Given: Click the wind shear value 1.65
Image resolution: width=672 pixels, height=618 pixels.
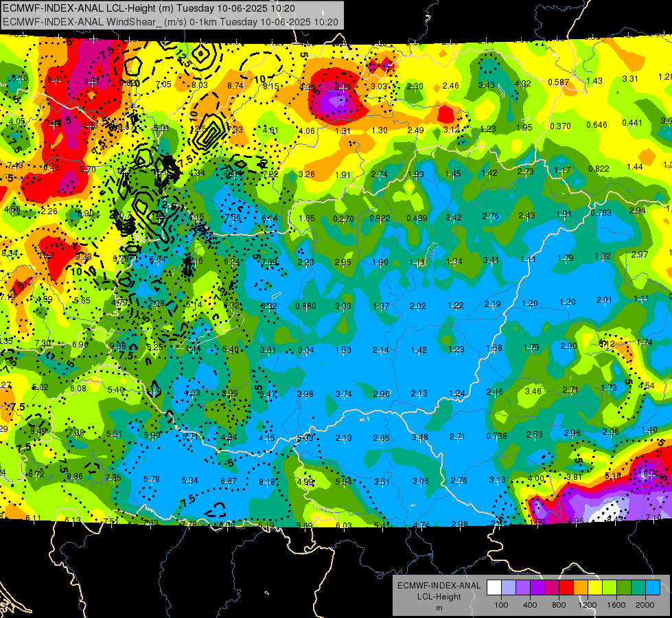Looking at the screenshot, I should click(x=307, y=218).
